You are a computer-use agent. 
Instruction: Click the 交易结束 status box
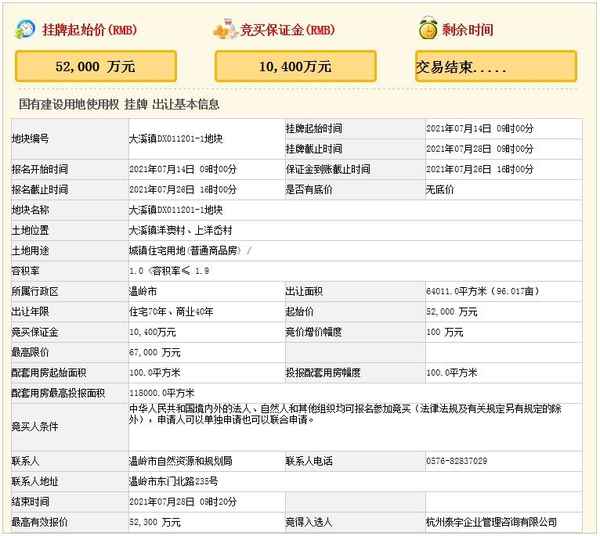coord(496,66)
